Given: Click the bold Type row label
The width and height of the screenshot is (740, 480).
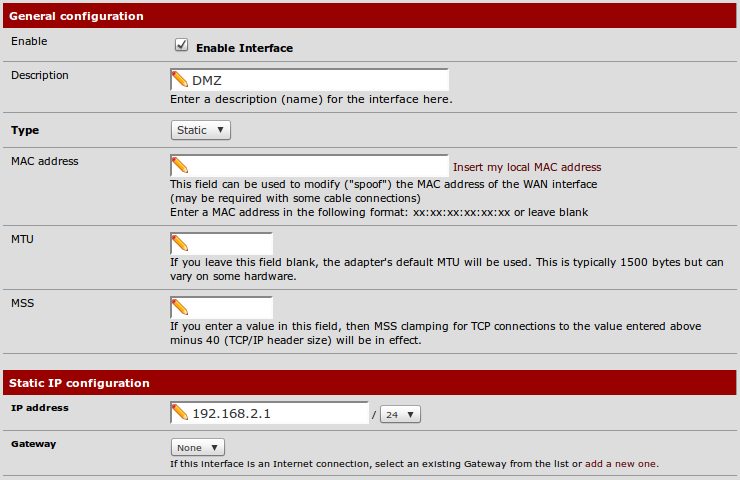Looking at the screenshot, I should pos(24,130).
